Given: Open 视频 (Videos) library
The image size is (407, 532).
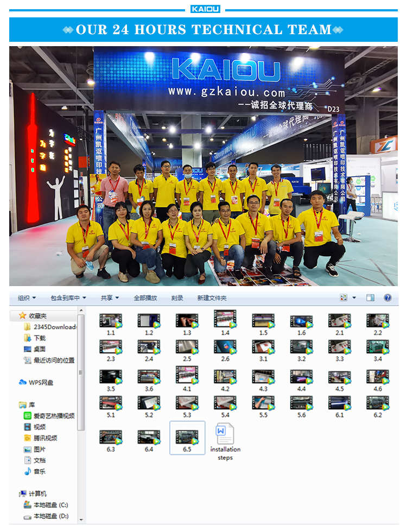Looking at the screenshot, I should click(x=35, y=427).
